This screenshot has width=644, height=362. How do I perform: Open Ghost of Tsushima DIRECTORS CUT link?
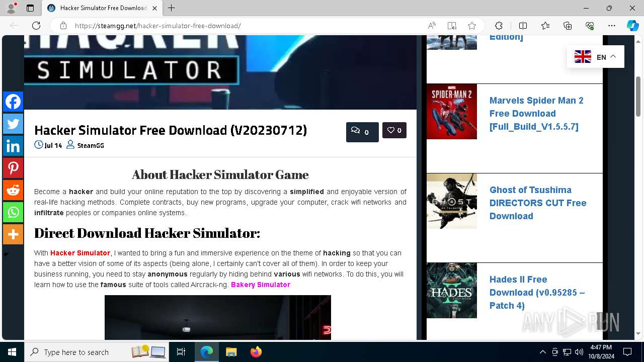click(538, 203)
